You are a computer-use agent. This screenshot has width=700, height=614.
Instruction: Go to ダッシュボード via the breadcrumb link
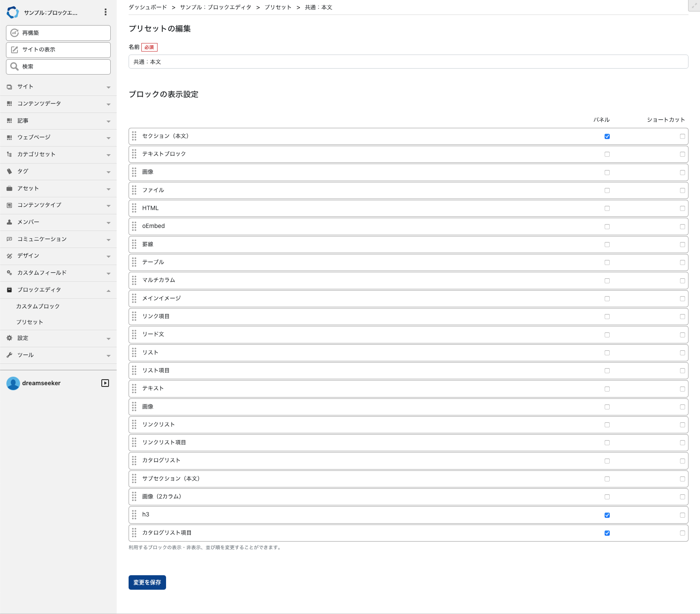click(x=148, y=7)
